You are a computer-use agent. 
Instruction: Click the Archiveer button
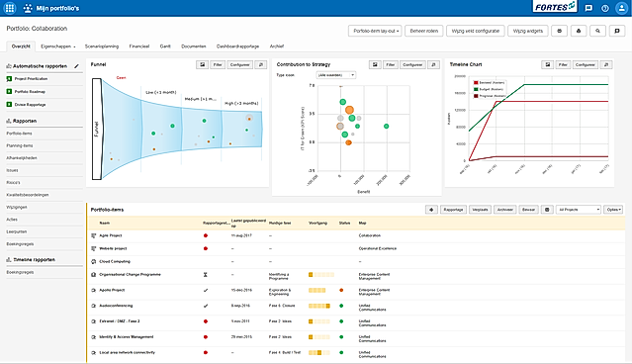505,210
